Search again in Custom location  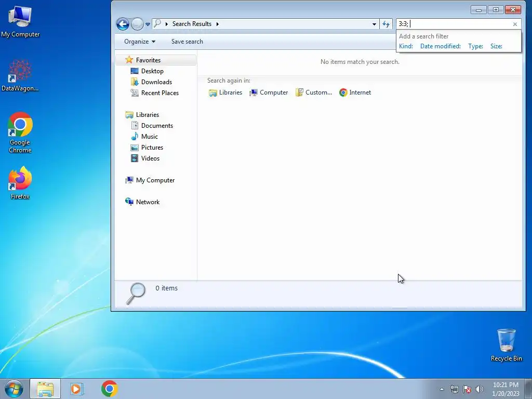tap(313, 92)
